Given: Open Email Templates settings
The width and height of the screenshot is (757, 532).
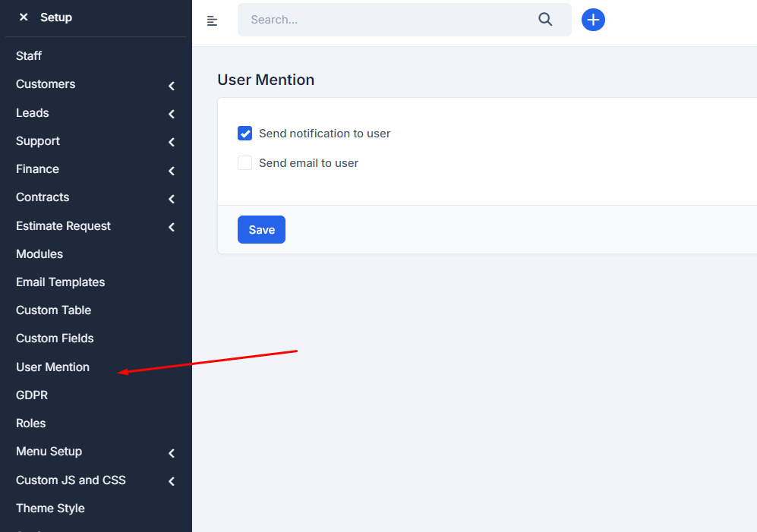Looking at the screenshot, I should pos(60,282).
